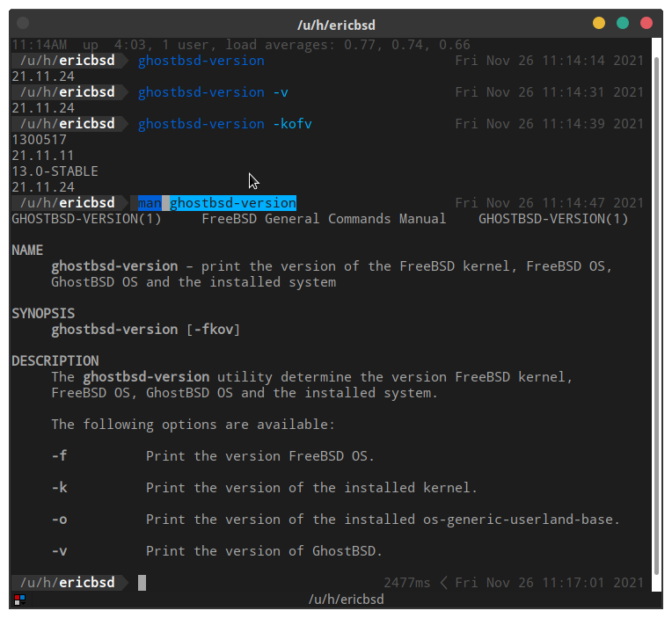The image size is (672, 618).
Task: Click the 'ghostbsd-version -v' command text
Action: coord(213,92)
